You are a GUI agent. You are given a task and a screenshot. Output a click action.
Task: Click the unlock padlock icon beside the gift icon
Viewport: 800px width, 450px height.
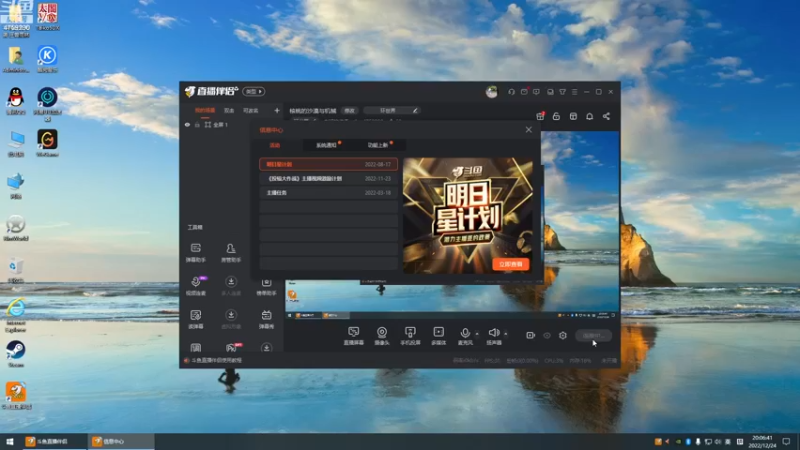tap(556, 116)
